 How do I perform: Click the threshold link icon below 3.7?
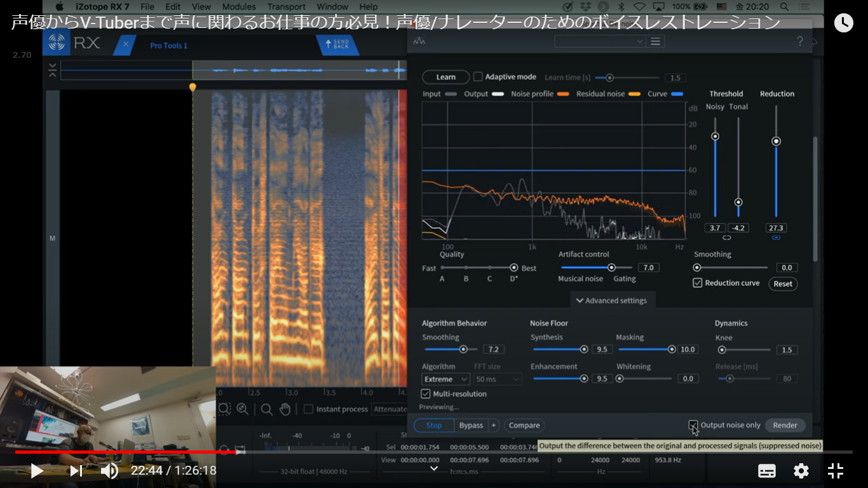(727, 238)
